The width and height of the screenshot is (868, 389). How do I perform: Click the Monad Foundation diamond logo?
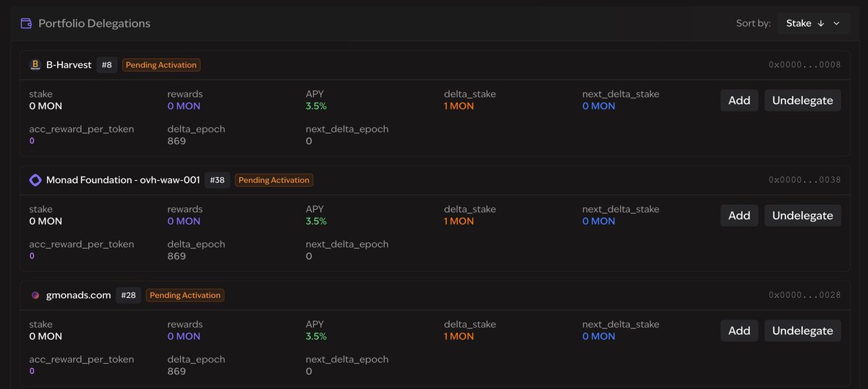(x=35, y=180)
